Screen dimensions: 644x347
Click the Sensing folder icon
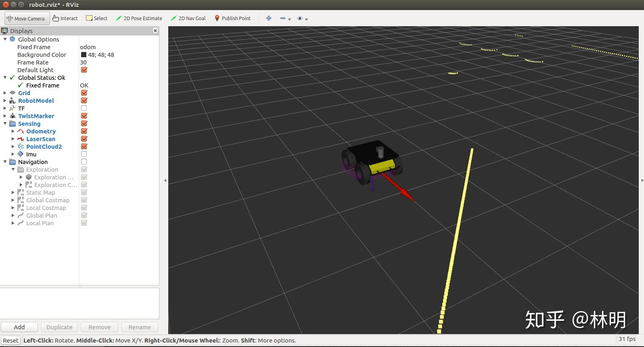click(x=13, y=123)
